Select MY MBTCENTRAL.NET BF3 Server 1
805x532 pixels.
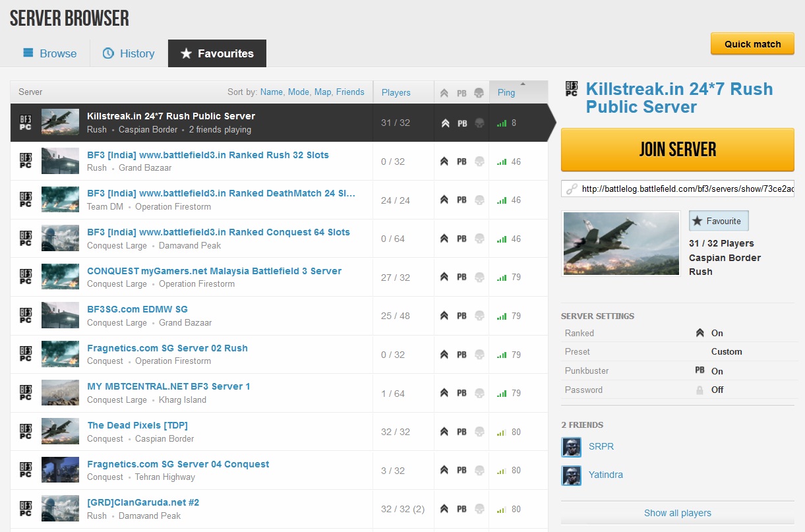[x=279, y=393]
